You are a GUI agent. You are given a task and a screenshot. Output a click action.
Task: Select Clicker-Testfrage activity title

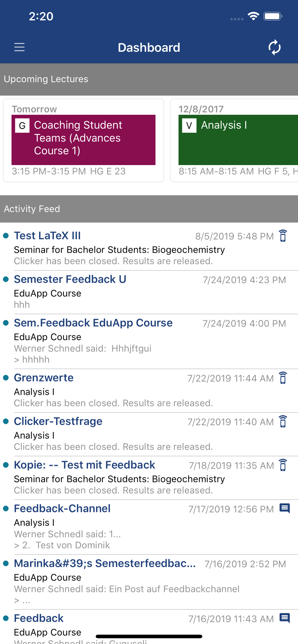[x=58, y=421]
